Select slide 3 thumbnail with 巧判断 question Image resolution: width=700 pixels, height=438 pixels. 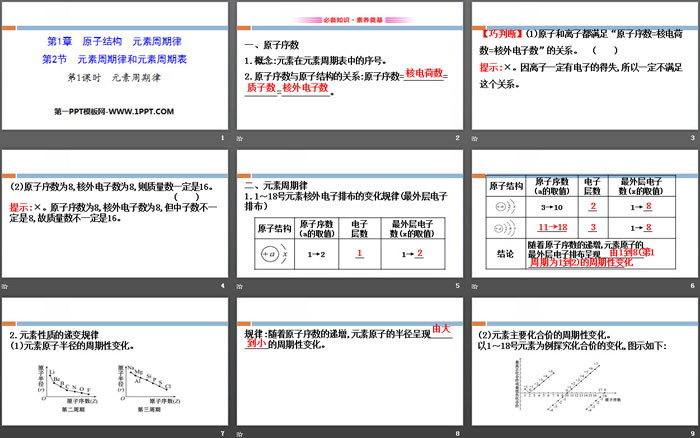(x=585, y=66)
